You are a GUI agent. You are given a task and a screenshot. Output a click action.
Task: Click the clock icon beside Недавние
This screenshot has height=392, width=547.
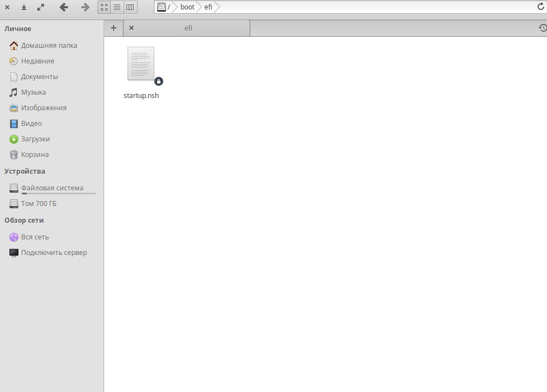(13, 61)
